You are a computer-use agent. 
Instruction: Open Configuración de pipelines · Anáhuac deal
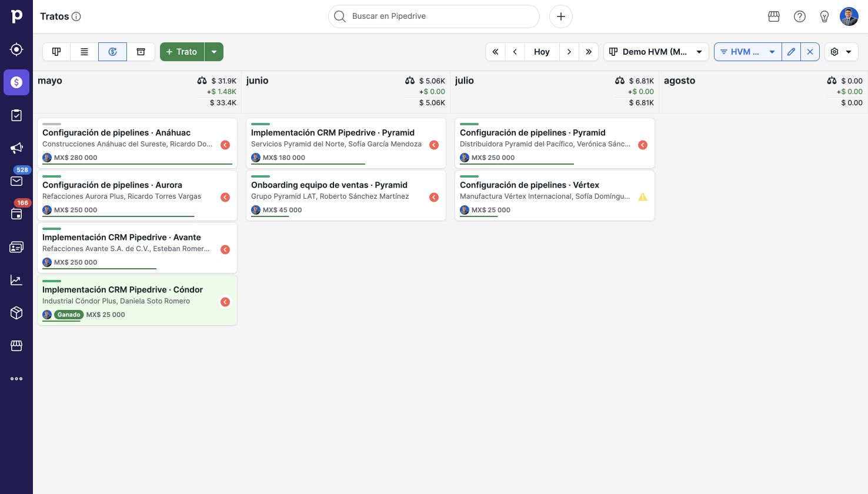[x=137, y=143]
